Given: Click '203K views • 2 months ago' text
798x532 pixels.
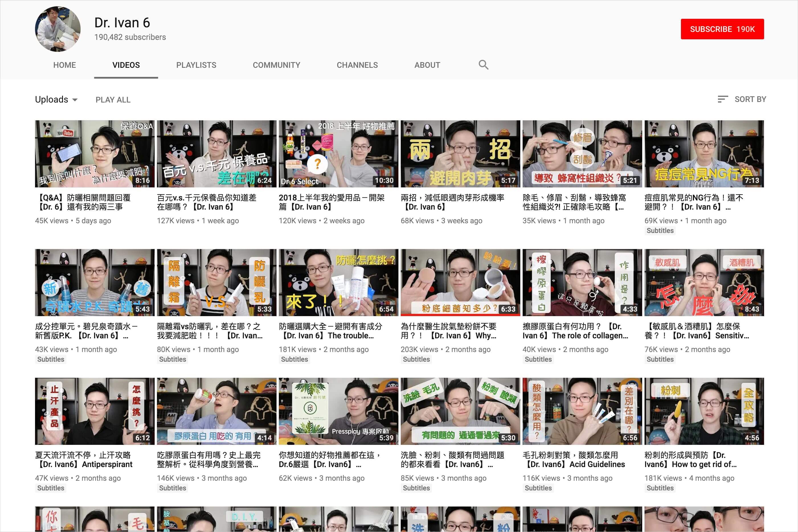Looking at the screenshot, I should coord(445,349).
